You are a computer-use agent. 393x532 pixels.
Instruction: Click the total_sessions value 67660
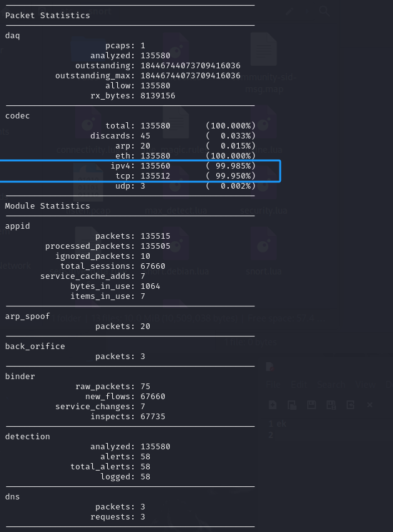tap(153, 266)
